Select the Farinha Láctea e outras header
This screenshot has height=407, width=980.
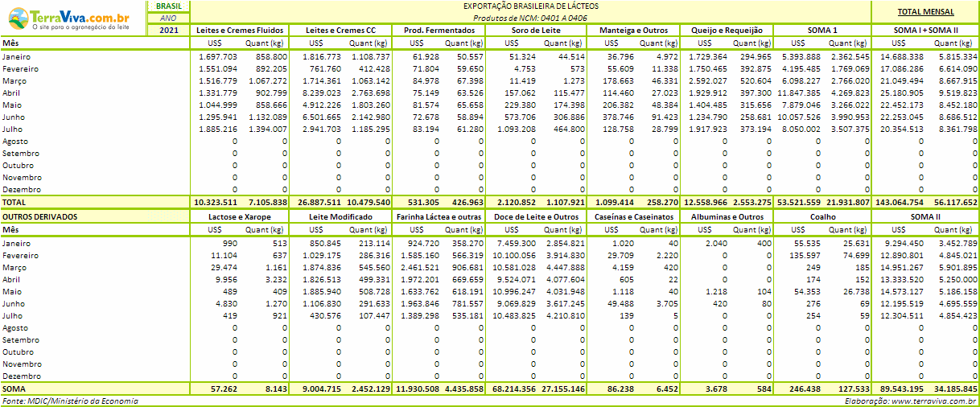[439, 217]
